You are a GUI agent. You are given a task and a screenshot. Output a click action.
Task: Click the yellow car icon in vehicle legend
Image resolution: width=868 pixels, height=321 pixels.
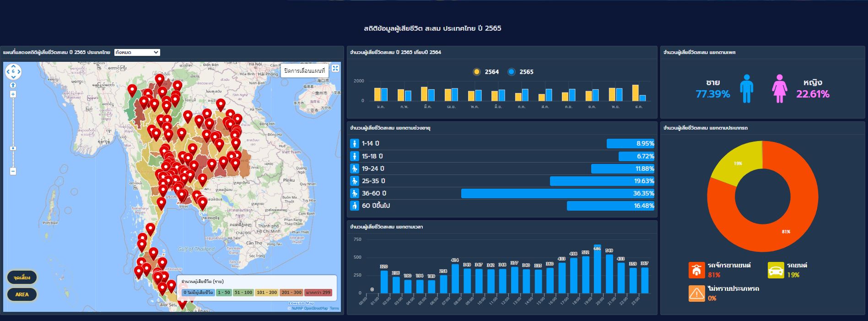(776, 270)
